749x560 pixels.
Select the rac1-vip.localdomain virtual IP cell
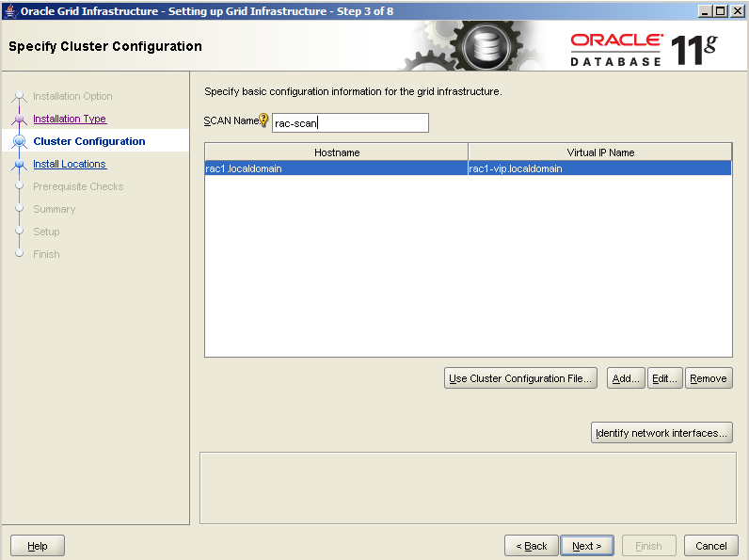coord(599,168)
